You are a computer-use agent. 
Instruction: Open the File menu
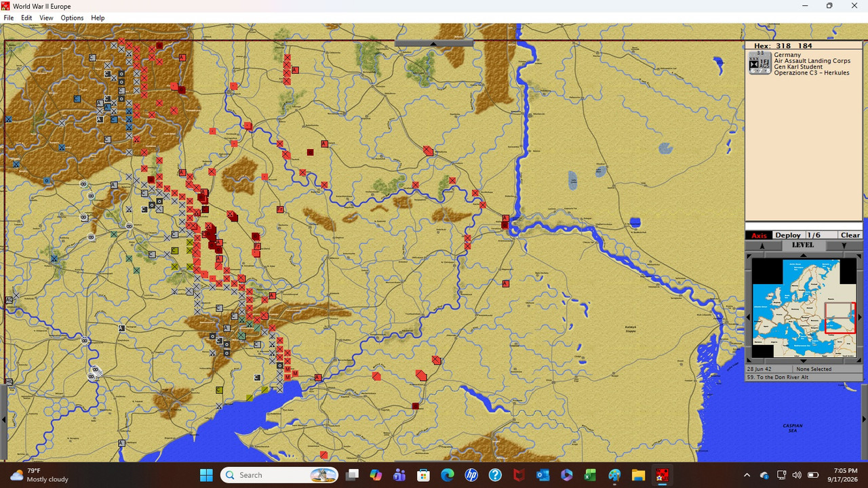click(x=9, y=18)
